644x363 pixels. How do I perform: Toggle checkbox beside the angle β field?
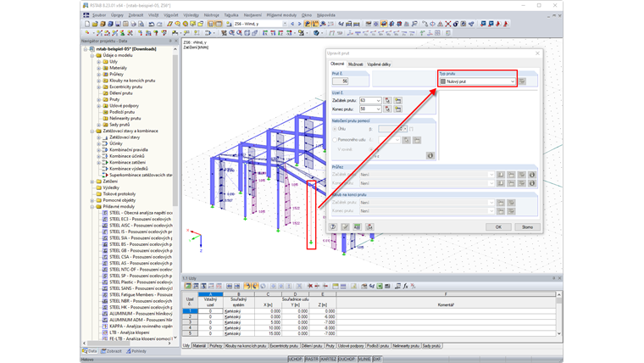[411, 129]
